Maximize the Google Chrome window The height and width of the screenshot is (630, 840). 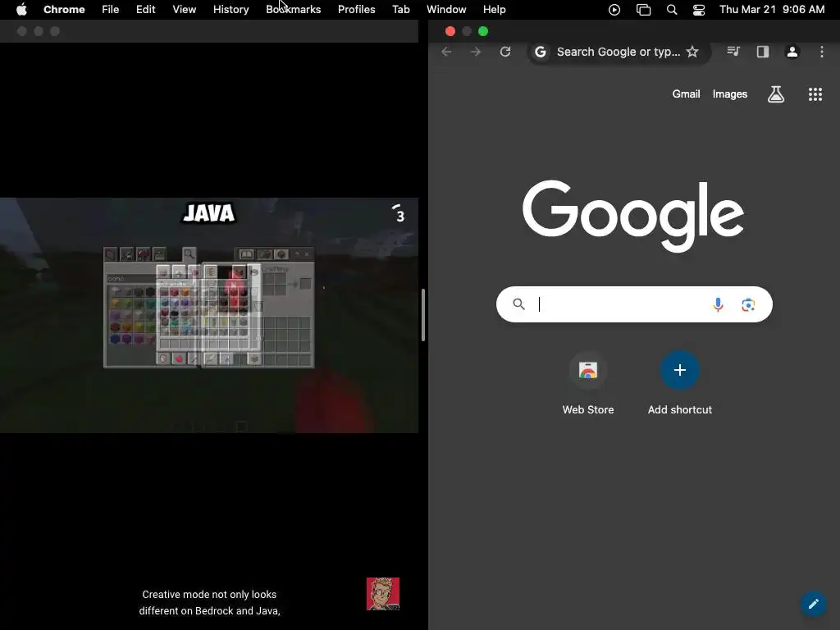(483, 31)
